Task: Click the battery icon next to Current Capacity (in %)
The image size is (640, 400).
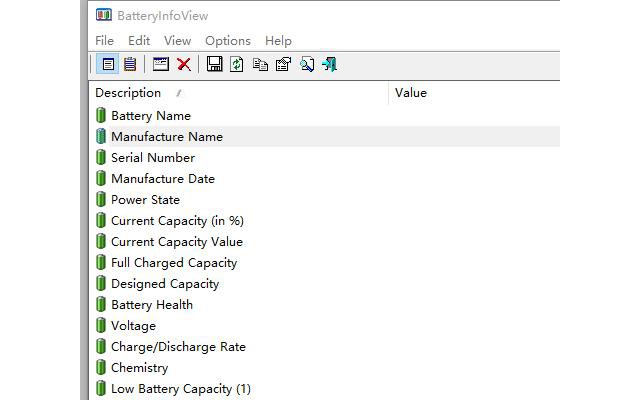Action: click(101, 220)
